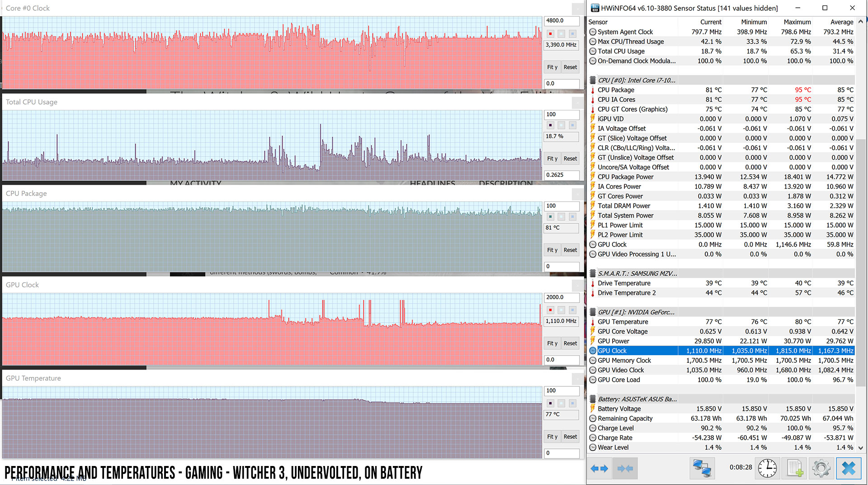This screenshot has height=485, width=868.
Task: Pick the light blue swatch in CPU Package graph
Action: point(572,217)
